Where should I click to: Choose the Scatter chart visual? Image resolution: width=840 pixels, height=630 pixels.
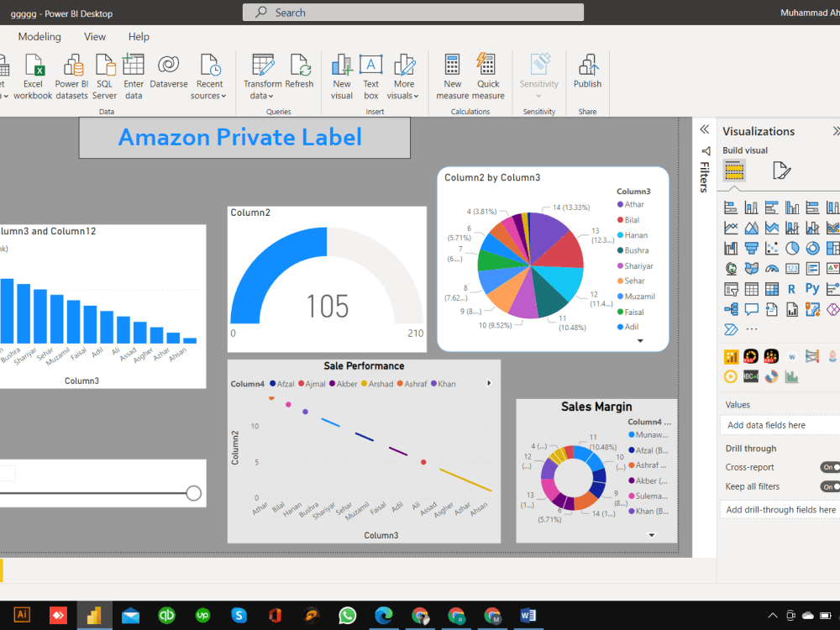(x=771, y=248)
